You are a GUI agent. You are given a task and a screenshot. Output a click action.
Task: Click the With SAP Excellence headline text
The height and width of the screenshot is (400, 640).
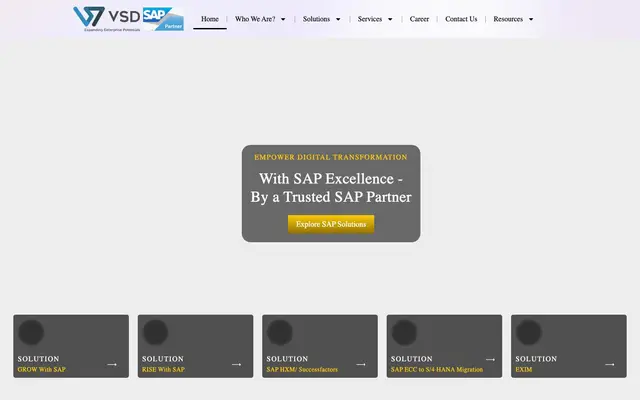pos(331,188)
